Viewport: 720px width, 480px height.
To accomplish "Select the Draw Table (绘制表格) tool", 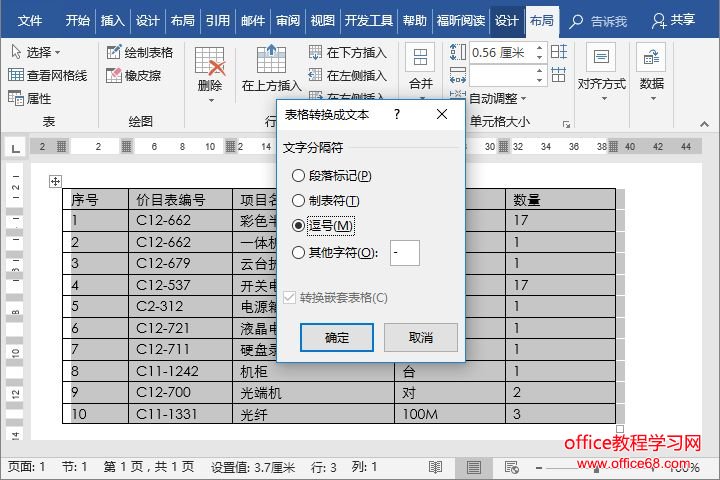I will point(140,52).
